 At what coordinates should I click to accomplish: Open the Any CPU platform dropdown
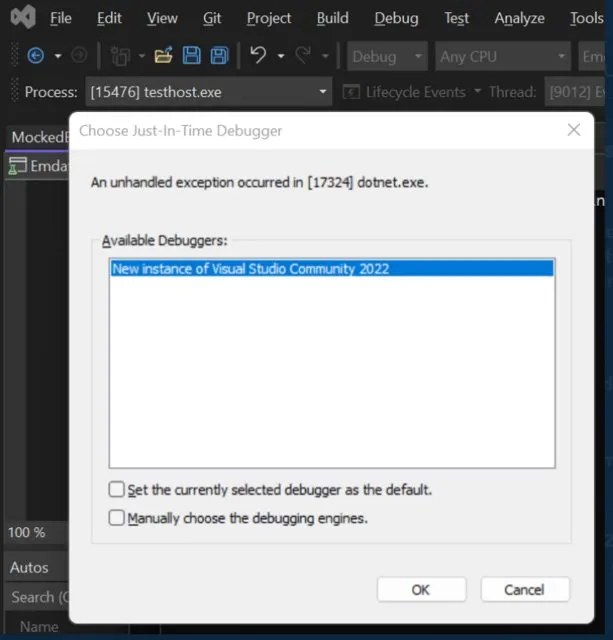[502, 56]
